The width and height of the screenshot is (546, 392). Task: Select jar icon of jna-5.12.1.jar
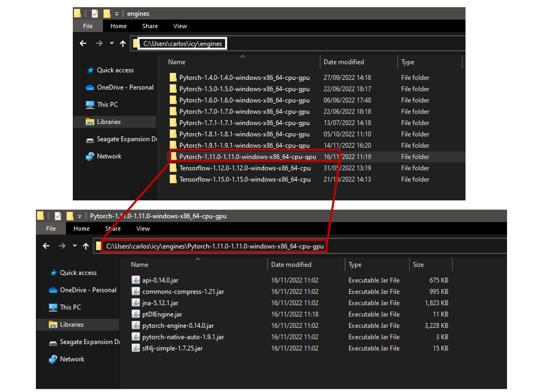(x=135, y=302)
